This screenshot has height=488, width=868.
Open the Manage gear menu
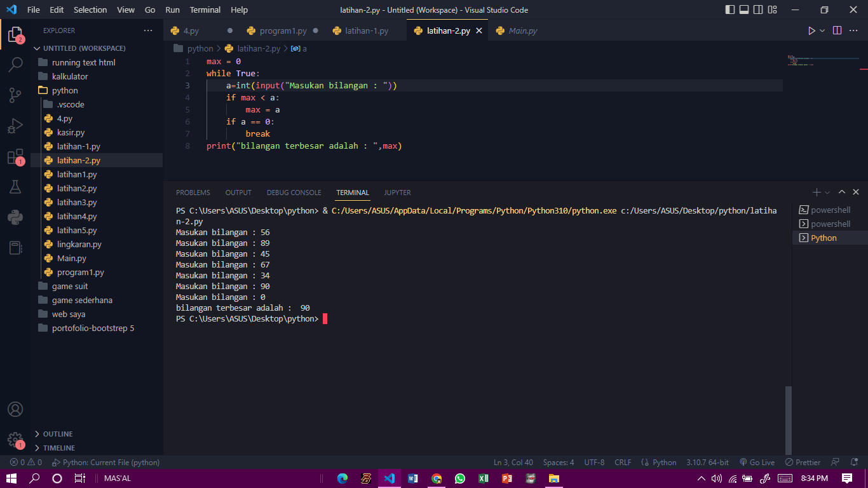click(15, 440)
